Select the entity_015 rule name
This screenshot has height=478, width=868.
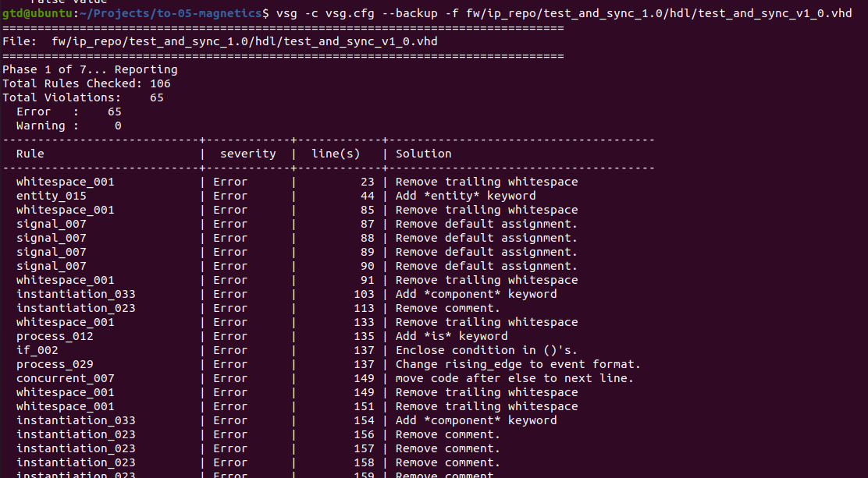click(52, 195)
